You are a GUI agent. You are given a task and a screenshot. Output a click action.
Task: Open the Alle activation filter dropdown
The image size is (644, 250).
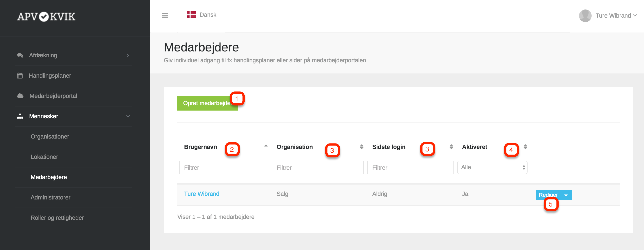point(492,167)
